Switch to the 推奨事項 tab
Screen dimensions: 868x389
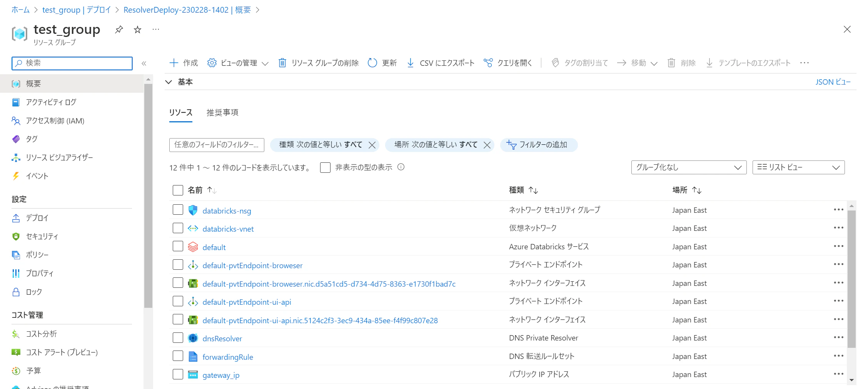coord(222,112)
